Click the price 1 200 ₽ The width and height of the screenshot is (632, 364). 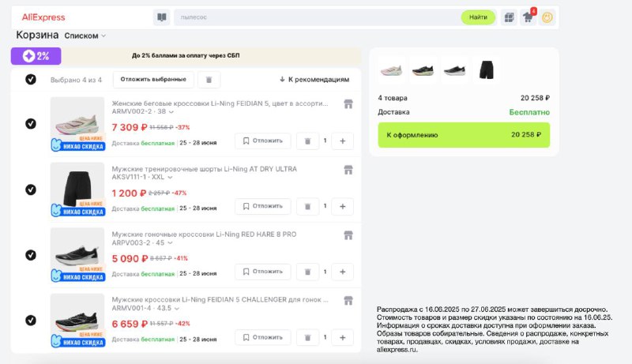[129, 193]
